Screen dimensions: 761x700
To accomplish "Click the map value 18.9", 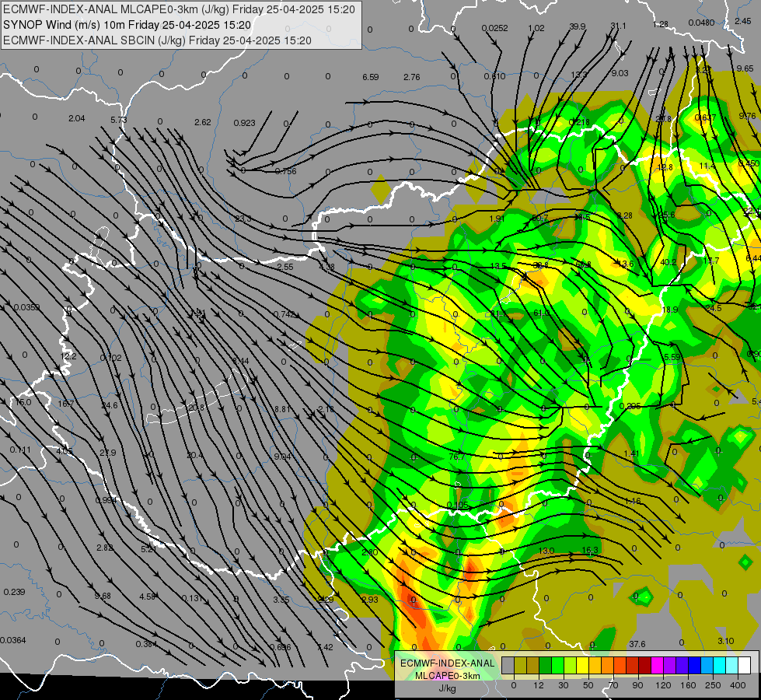I will 670,310.
